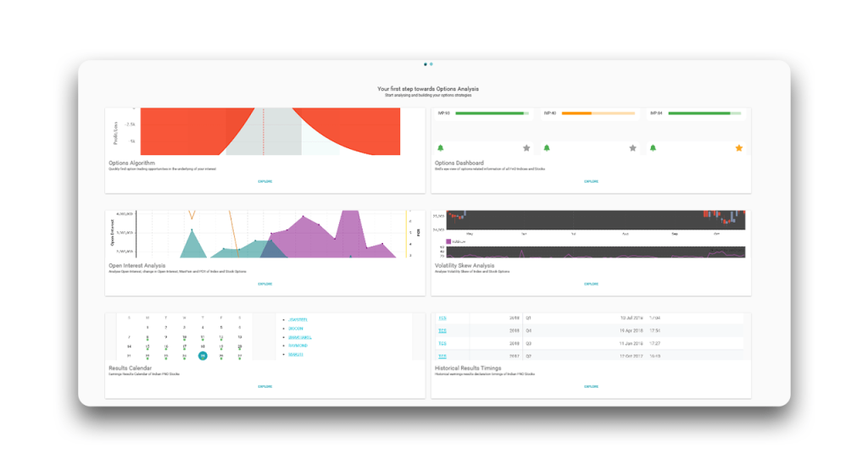Explore the Results Calendar
Viewport: 868px width, 459px height.
(x=265, y=386)
